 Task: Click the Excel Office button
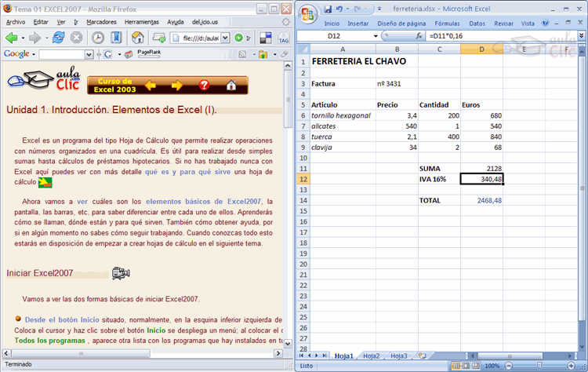tap(308, 13)
